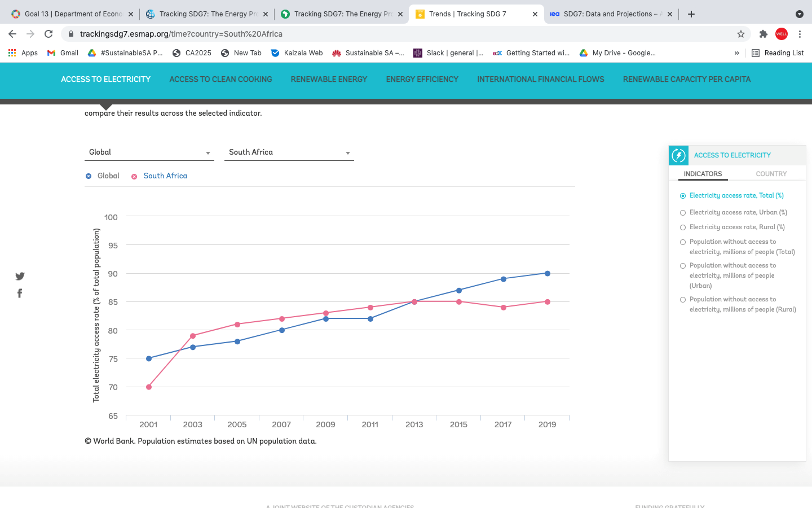812x508 pixels.
Task: Open the Global region dropdown
Action: point(149,152)
